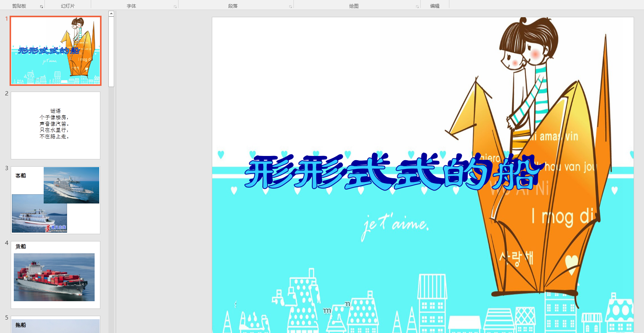
Task: Open the 段落 paragraph dialog launcher
Action: (x=290, y=7)
